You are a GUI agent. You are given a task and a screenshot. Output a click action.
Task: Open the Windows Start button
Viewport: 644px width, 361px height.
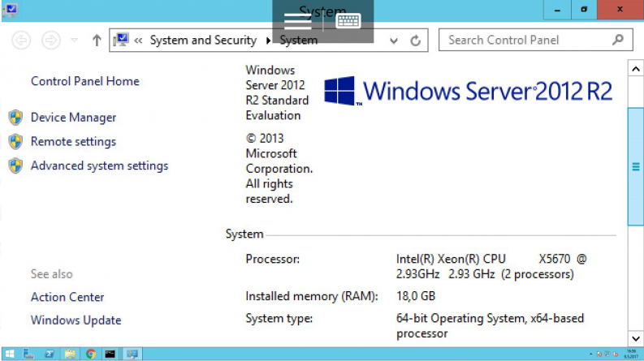tap(10, 354)
